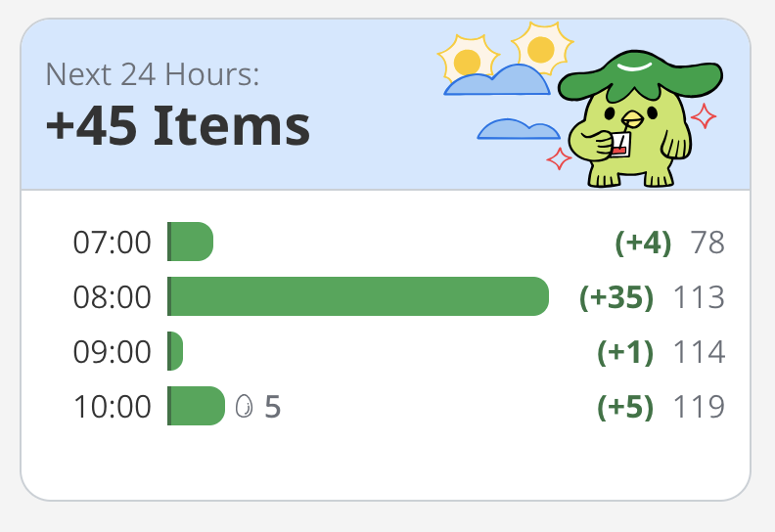The width and height of the screenshot is (775, 532).
Task: Select the 08:00 forecast bar
Action: point(358,296)
